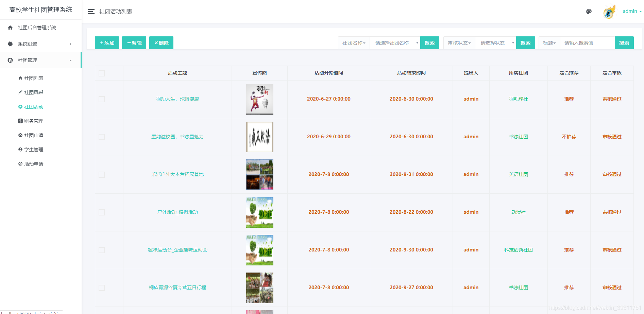Click the icon beside 社团申请

click(x=20, y=135)
